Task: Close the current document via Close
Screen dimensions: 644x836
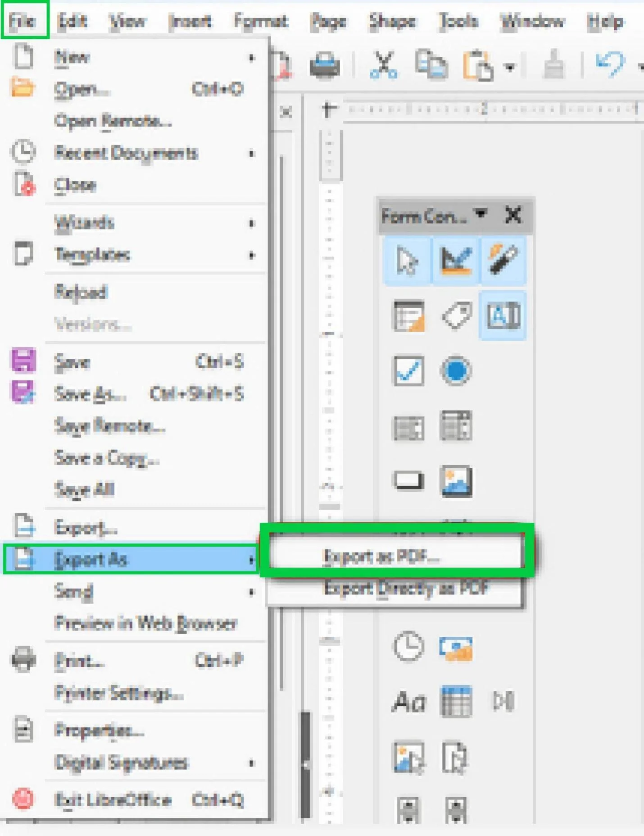Action: 135,185
